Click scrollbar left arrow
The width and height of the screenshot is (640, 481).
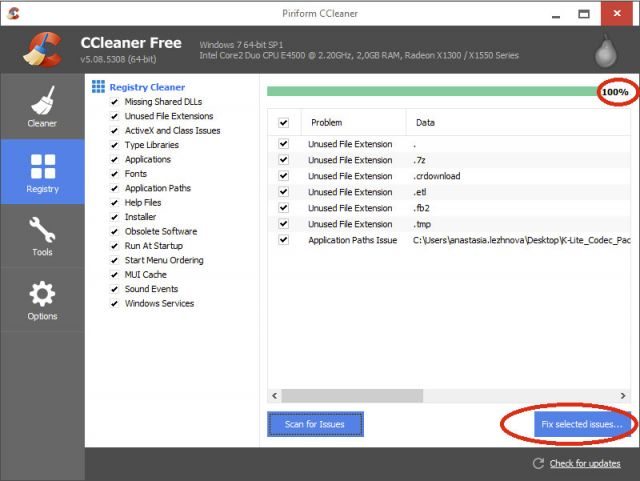coord(275,396)
